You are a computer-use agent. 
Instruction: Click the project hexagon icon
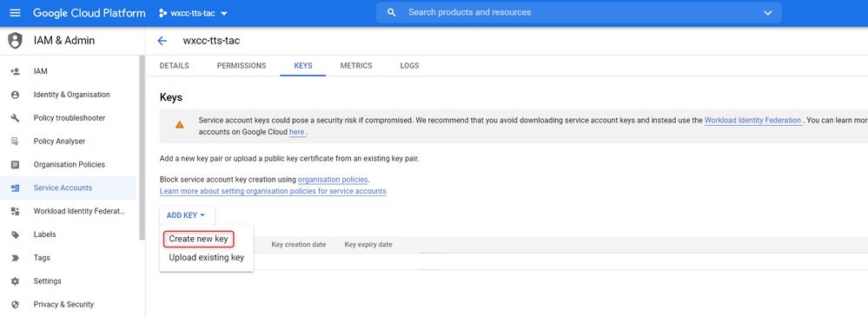(x=162, y=13)
